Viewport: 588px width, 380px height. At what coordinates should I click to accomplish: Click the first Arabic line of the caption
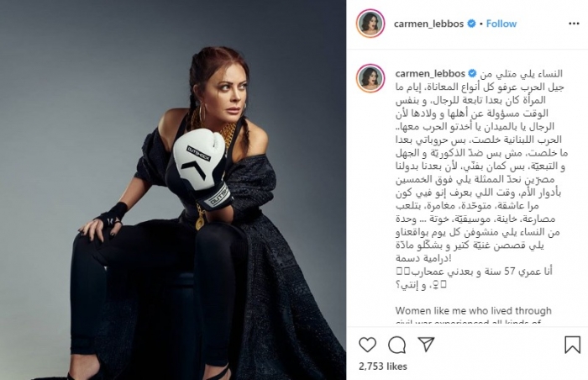522,74
